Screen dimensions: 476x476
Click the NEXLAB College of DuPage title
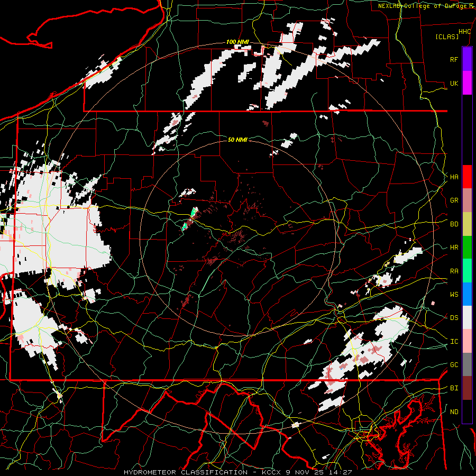tap(425, 6)
